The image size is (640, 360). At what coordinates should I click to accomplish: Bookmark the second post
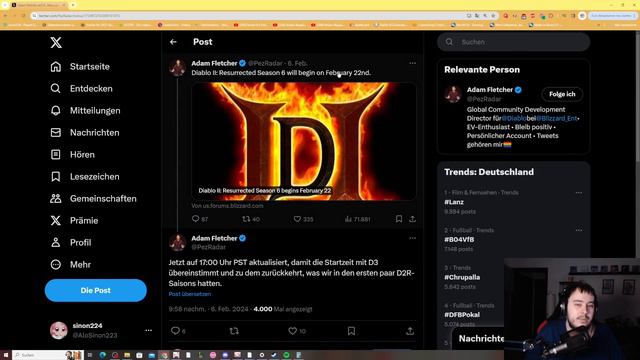pyautogui.click(x=351, y=331)
